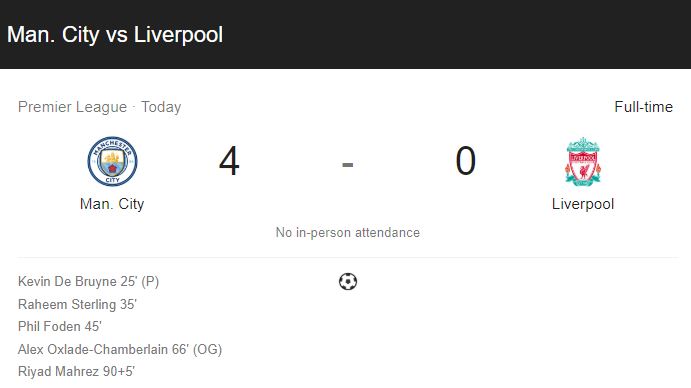This screenshot has height=388, width=691.
Task: Click the Liverpool club crest logo
Action: [x=583, y=161]
